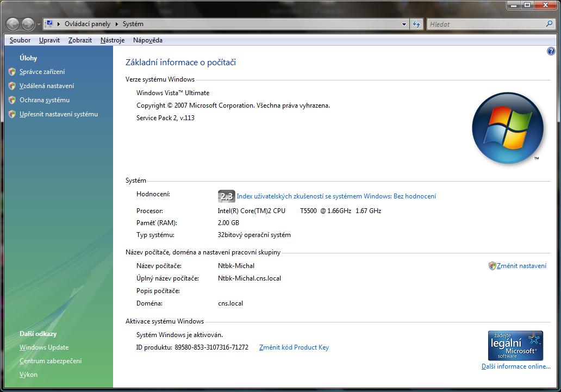Screen dimensions: 561x392
Task: Click 32bitový operační systém text
Action: [x=254, y=235]
